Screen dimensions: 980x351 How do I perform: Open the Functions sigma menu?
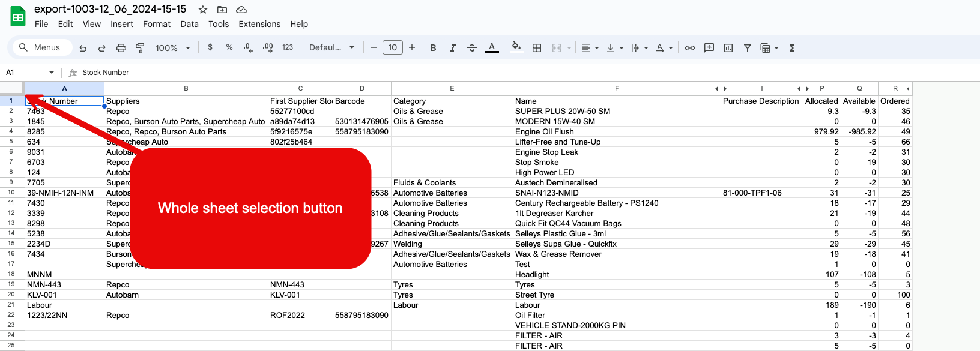(792, 48)
